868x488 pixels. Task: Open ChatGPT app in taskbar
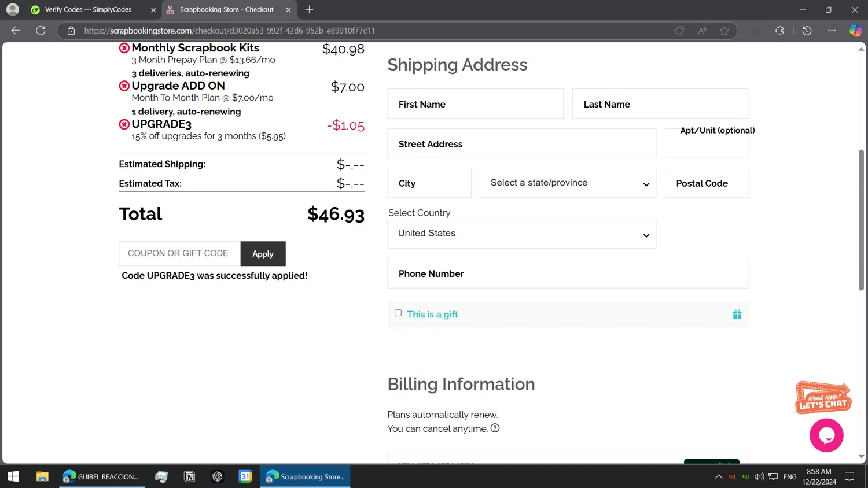218,476
